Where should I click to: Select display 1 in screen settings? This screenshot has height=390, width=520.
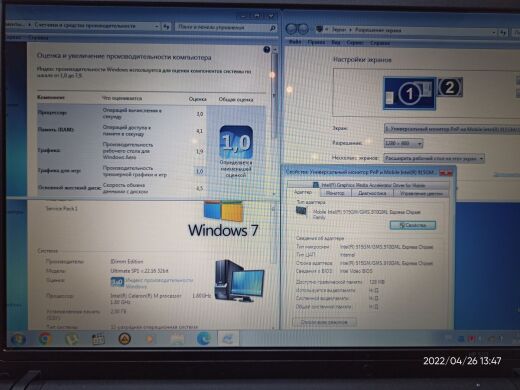point(410,93)
